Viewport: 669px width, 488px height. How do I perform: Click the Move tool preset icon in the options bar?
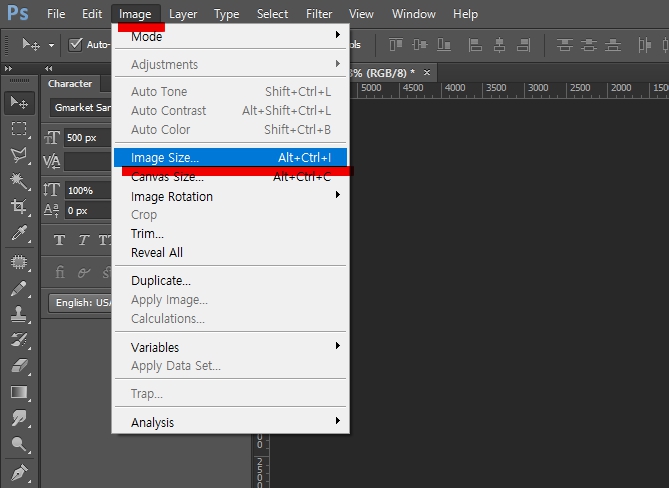[31, 44]
